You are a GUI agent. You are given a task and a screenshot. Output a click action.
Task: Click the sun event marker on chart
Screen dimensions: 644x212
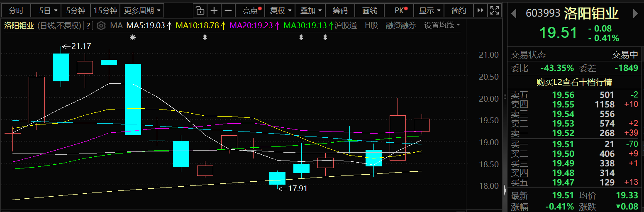pyautogui.click(x=133, y=37)
